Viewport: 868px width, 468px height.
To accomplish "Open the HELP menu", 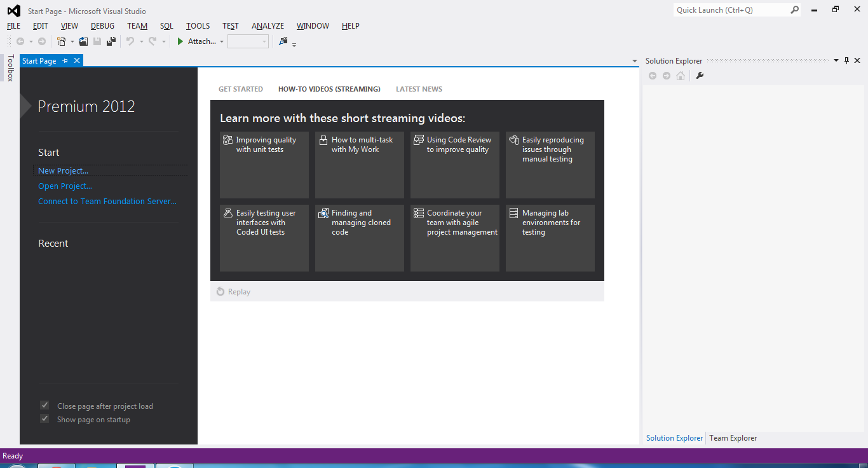I will coord(351,26).
